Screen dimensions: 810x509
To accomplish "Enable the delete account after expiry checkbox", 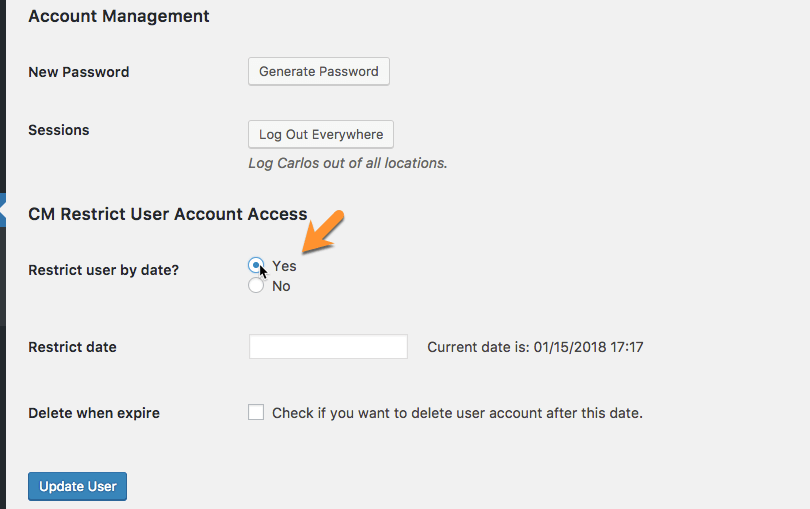I will [x=256, y=412].
